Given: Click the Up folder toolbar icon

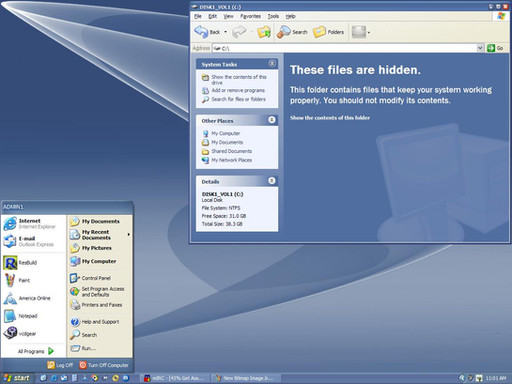Looking at the screenshot, I should pyautogui.click(x=264, y=32).
